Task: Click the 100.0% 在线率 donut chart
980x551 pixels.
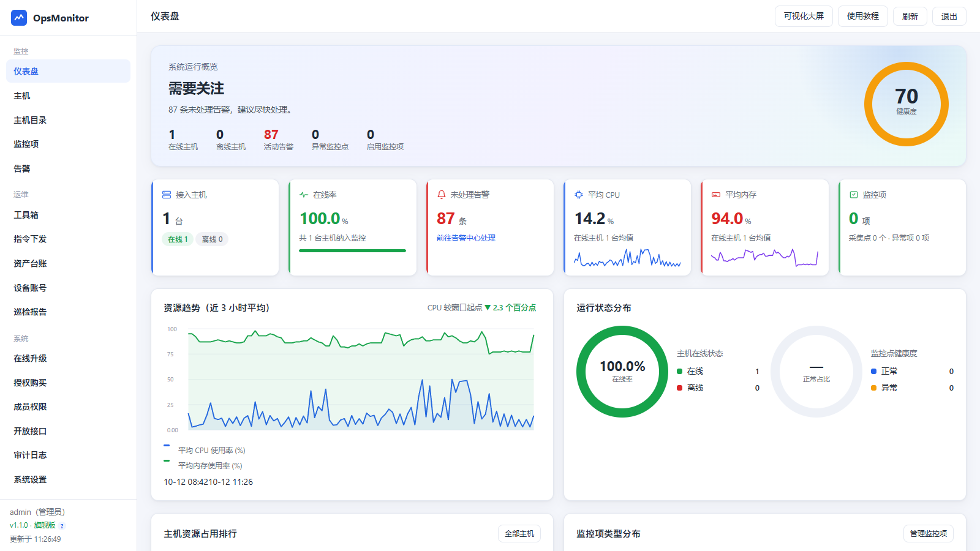Action: [x=622, y=372]
